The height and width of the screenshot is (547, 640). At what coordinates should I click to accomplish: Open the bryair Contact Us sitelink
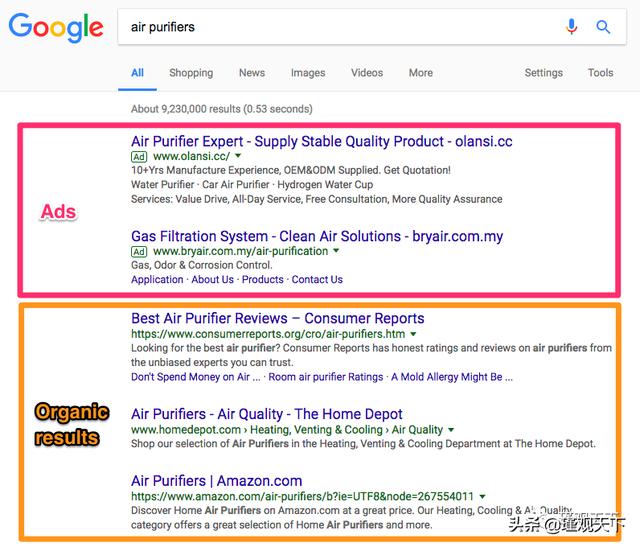pyautogui.click(x=317, y=280)
